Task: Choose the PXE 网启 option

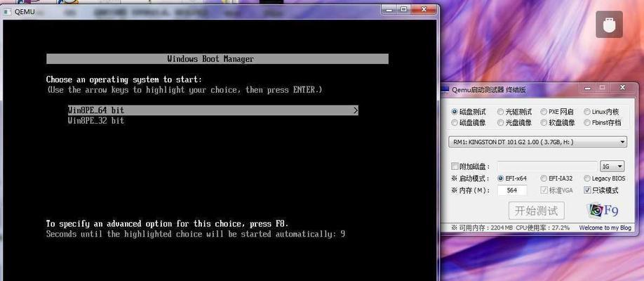Action: (x=557, y=112)
